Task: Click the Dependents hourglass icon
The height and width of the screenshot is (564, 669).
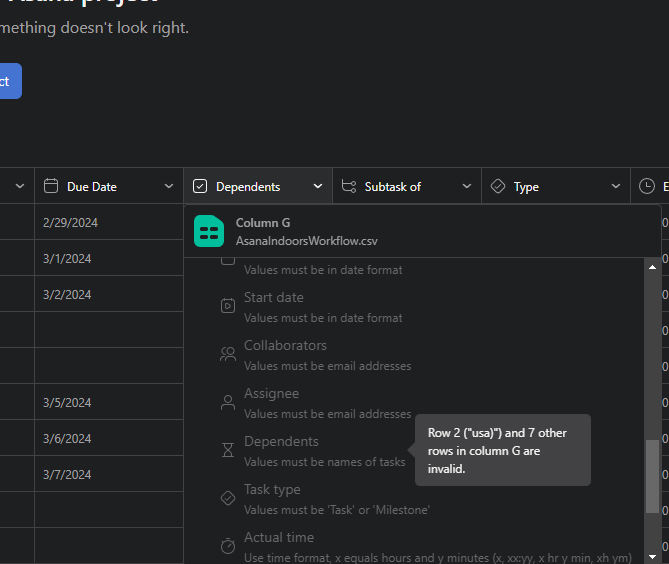Action: point(228,450)
